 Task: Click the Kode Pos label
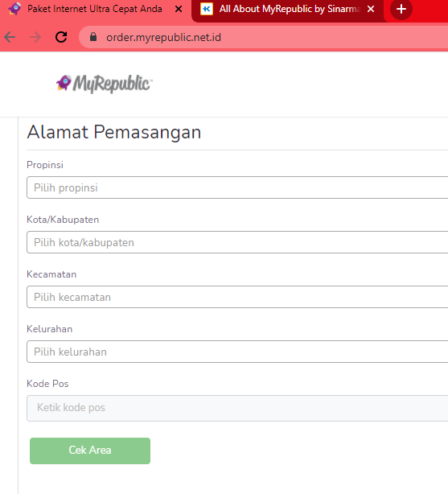pos(47,384)
